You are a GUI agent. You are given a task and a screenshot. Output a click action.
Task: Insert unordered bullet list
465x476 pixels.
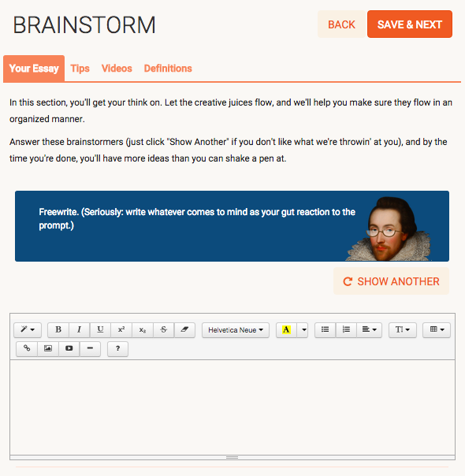pyautogui.click(x=325, y=329)
